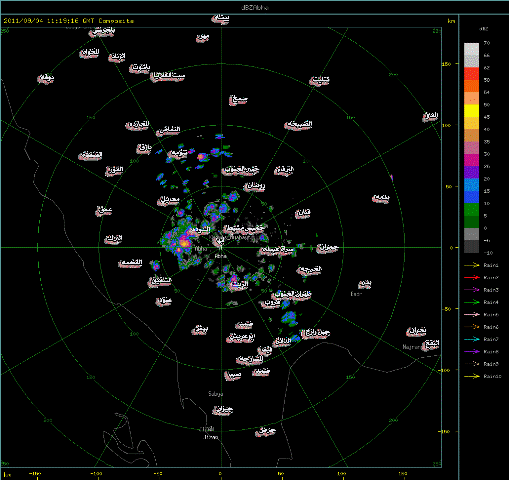Click the olive Rain1 arrow icon
The image size is (509, 480).
[x=472, y=265]
